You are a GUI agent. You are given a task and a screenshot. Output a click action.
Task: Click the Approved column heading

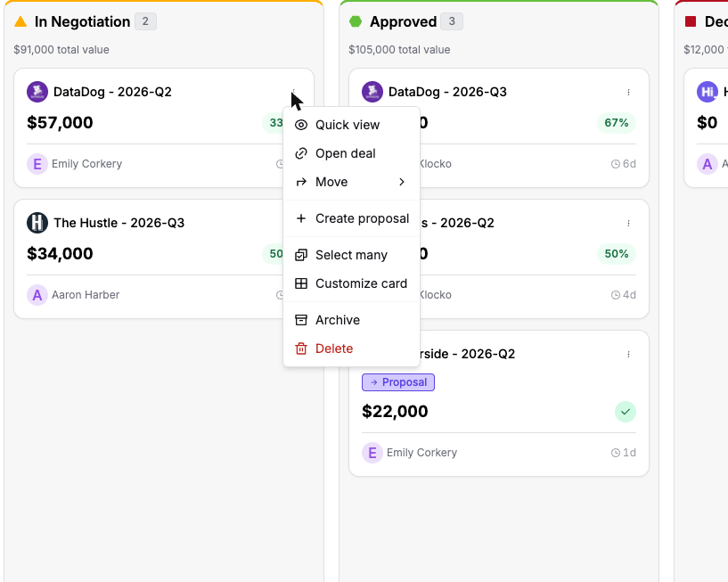(x=403, y=21)
